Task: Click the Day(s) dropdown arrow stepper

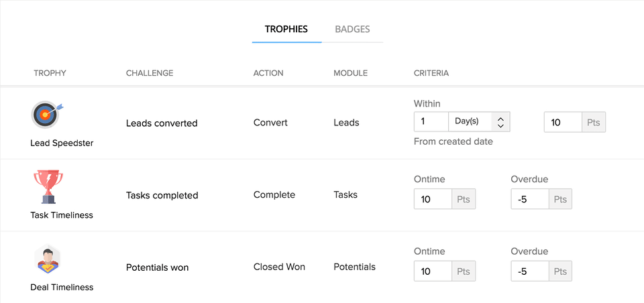Action: point(501,122)
